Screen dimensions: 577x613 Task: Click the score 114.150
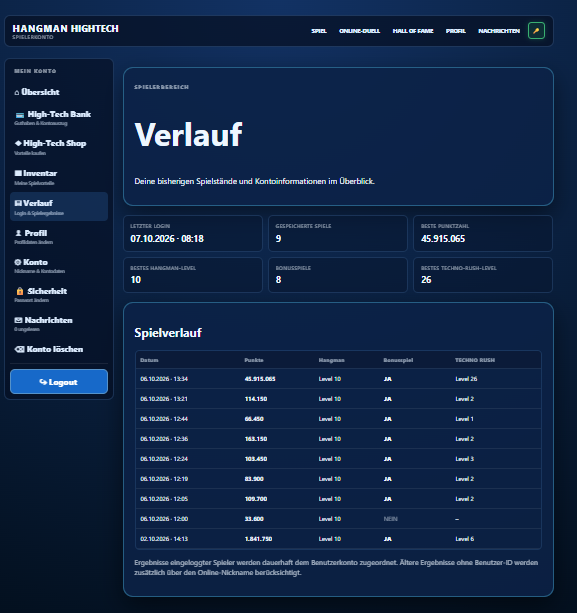click(256, 399)
